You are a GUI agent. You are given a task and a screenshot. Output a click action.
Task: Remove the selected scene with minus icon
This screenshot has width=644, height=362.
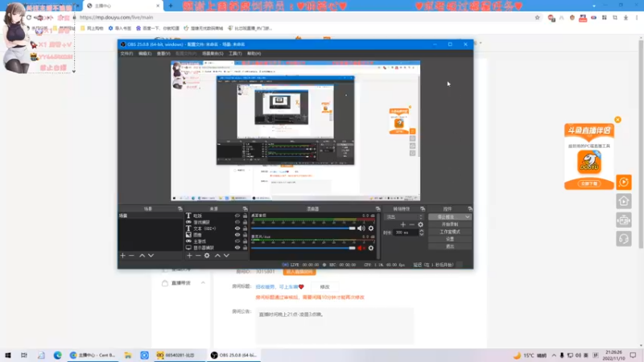131,255
